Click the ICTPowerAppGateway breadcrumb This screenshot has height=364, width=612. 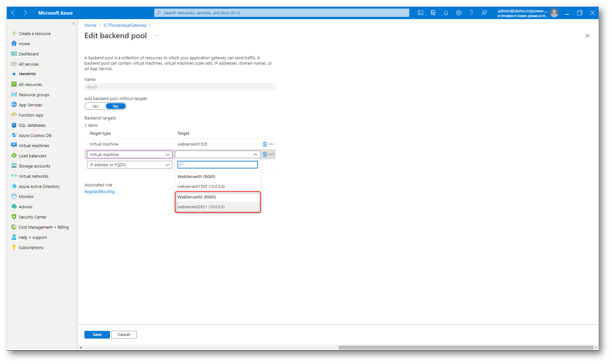coord(125,25)
